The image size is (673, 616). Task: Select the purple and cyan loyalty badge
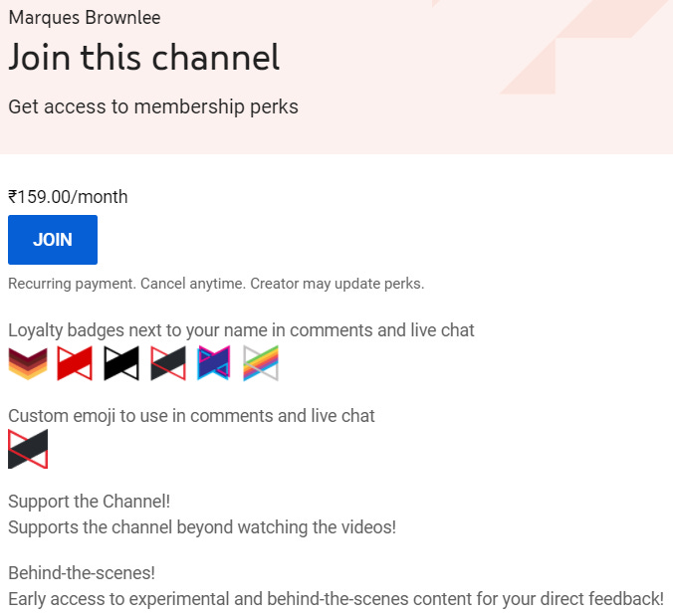click(214, 363)
